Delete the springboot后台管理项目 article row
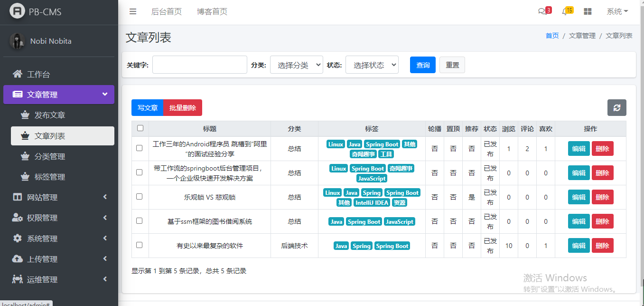This screenshot has width=644, height=306. pyautogui.click(x=602, y=173)
